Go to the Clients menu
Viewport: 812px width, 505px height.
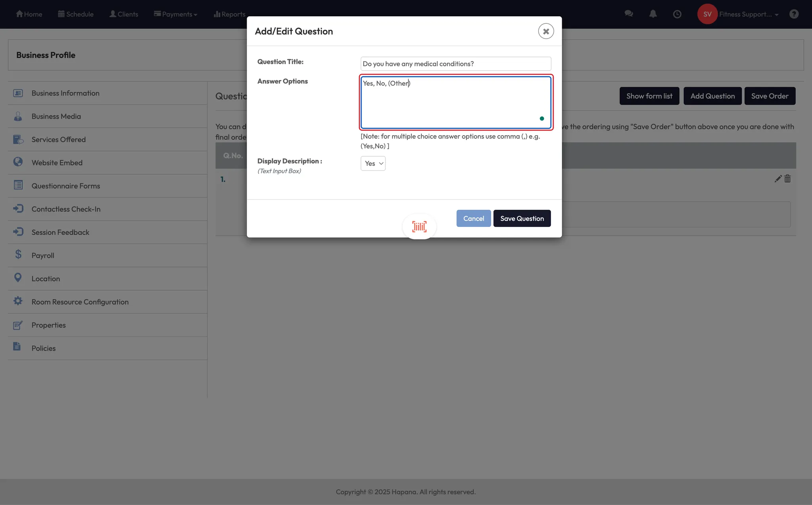[124, 14]
